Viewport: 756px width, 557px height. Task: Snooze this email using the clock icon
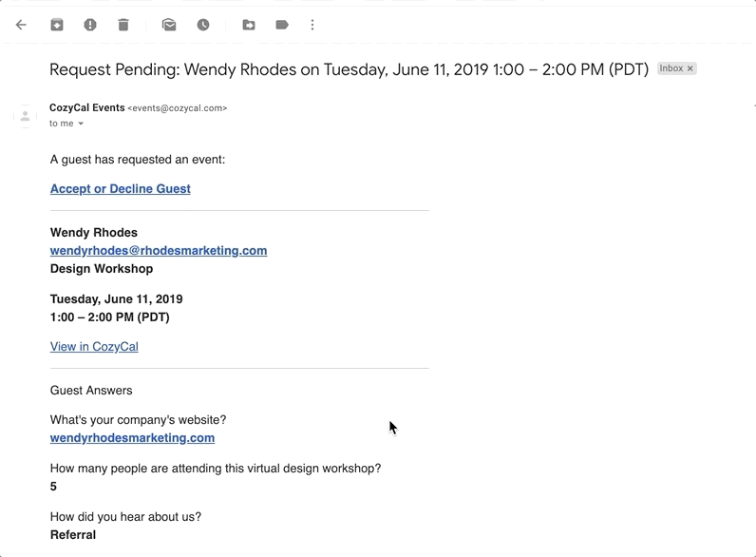coord(203,25)
